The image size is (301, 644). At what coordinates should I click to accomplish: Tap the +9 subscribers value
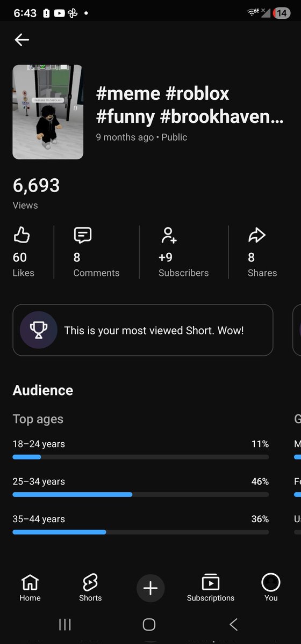(166, 258)
